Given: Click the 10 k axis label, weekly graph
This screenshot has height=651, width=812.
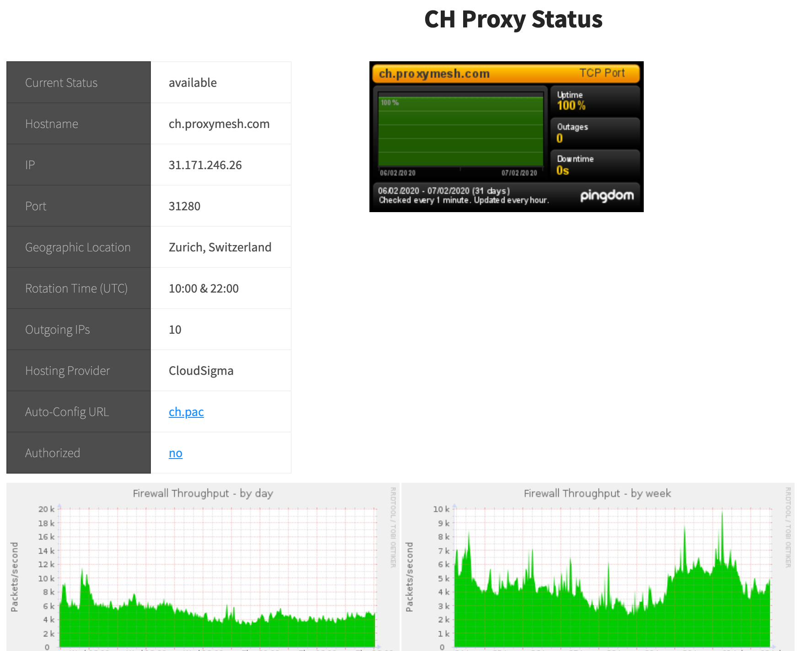Looking at the screenshot, I should [441, 509].
